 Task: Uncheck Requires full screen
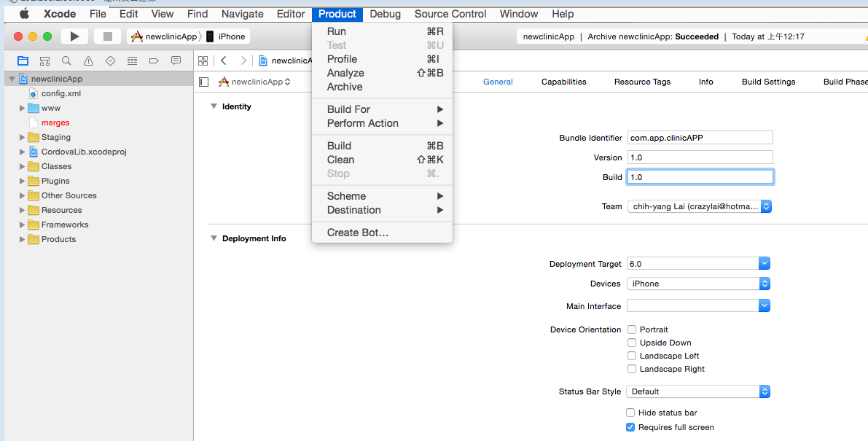click(630, 427)
